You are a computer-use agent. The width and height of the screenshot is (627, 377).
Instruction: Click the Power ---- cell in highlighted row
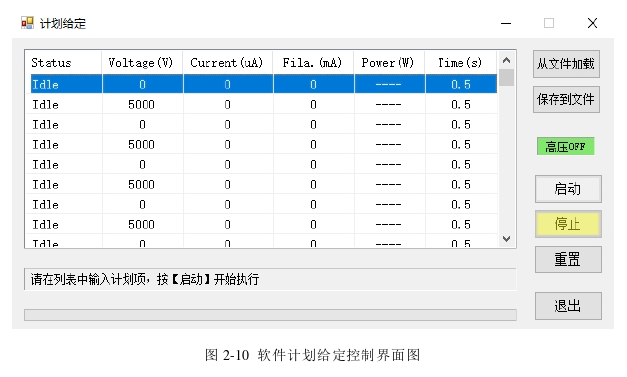(x=389, y=84)
